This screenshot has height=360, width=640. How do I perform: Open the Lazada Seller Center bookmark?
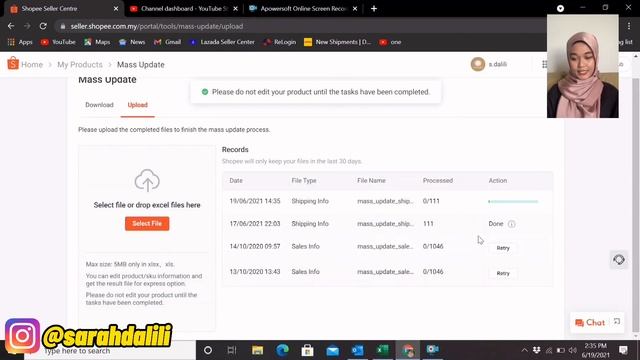tap(222, 42)
